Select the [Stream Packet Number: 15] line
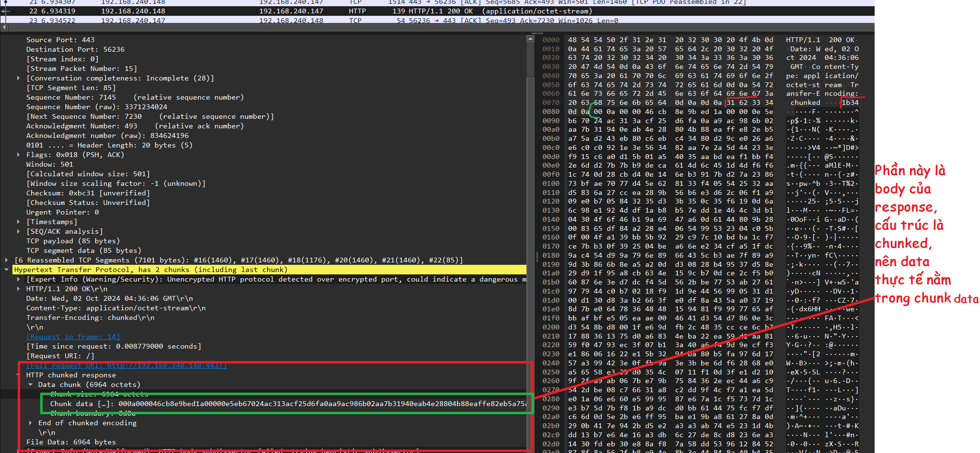 click(81, 68)
